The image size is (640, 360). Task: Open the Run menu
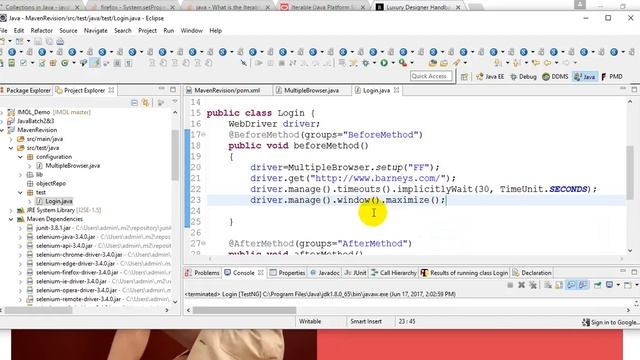tap(169, 31)
